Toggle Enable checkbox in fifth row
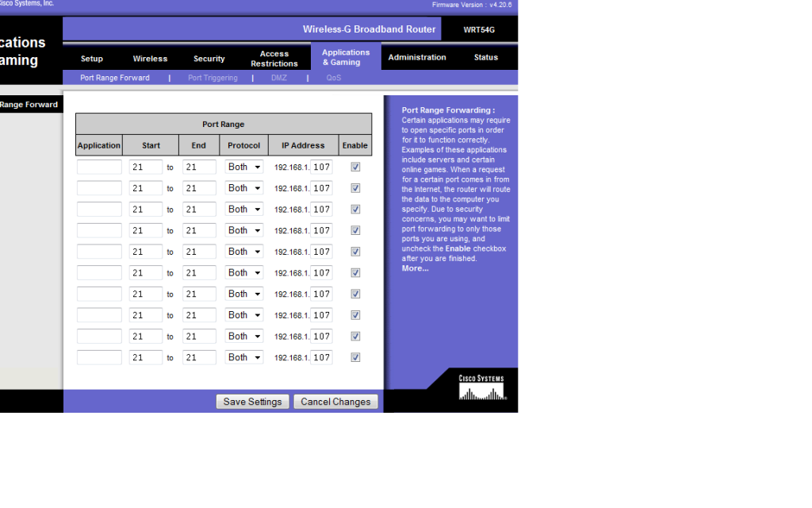 355,252
